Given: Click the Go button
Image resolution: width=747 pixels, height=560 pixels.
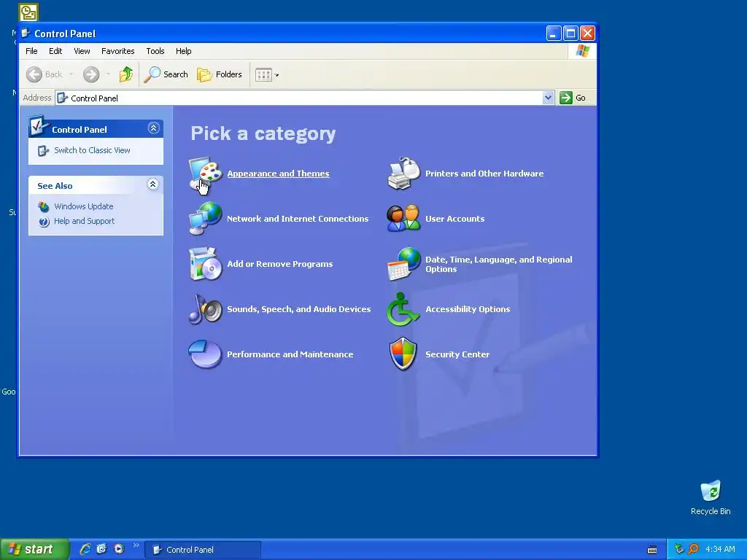Looking at the screenshot, I should (573, 98).
